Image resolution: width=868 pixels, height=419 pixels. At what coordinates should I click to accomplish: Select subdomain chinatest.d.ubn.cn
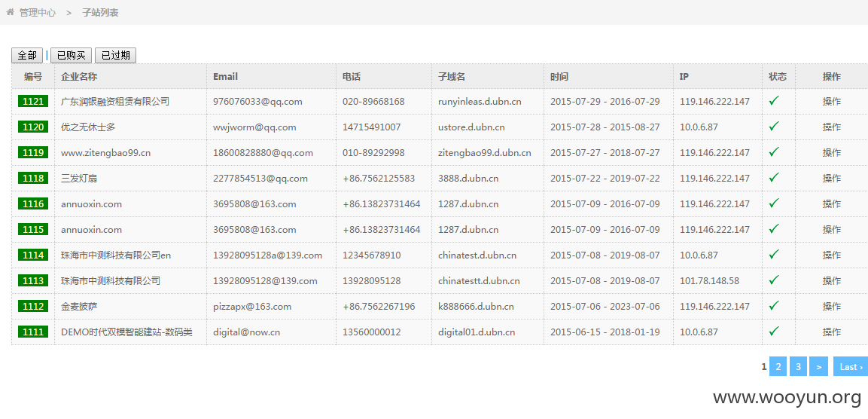coord(477,255)
